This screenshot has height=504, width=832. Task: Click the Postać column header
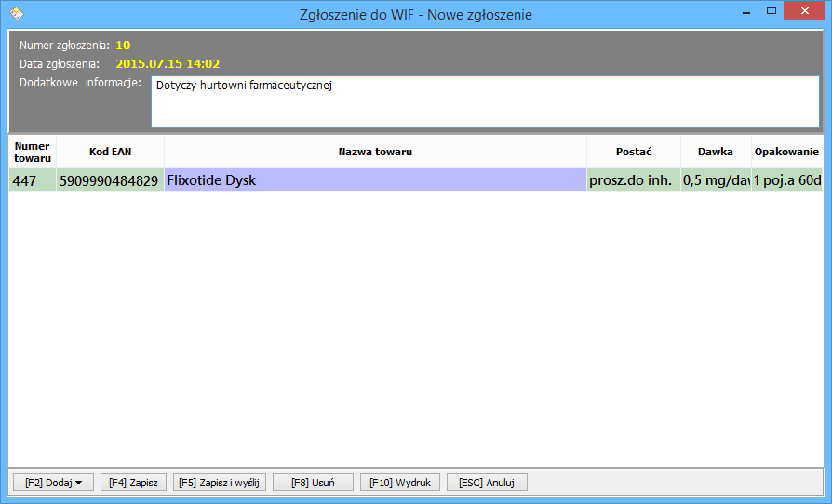[634, 152]
